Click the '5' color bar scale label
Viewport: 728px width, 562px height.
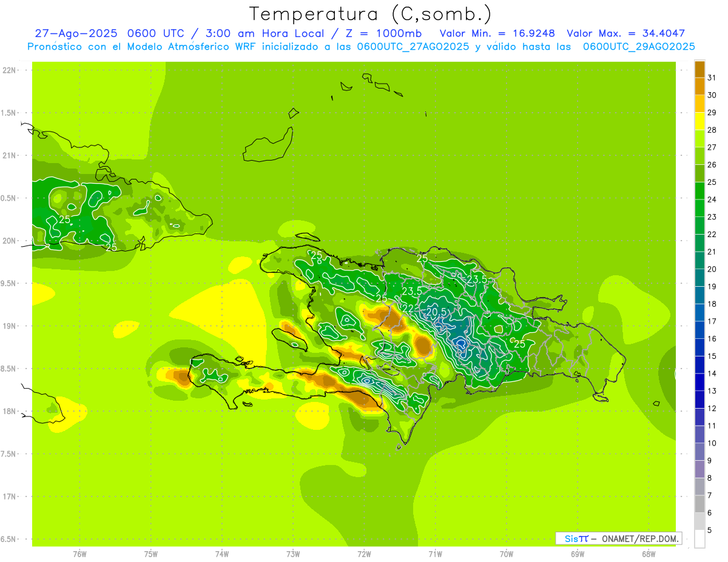click(710, 530)
